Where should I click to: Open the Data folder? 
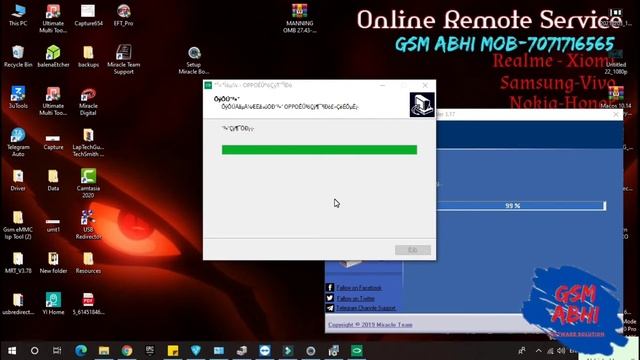tap(53, 180)
